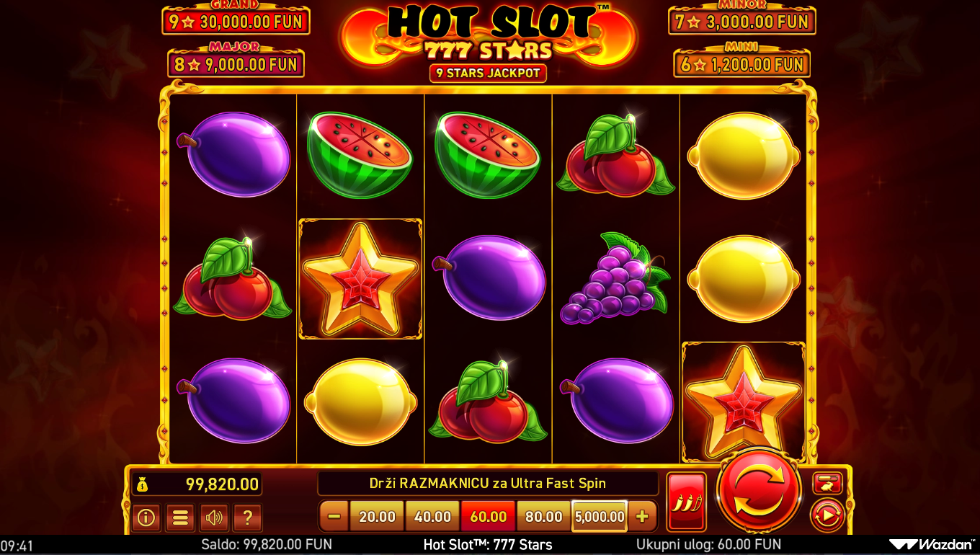This screenshot has width=980, height=555.
Task: Increase bet with the plus button
Action: pos(642,517)
